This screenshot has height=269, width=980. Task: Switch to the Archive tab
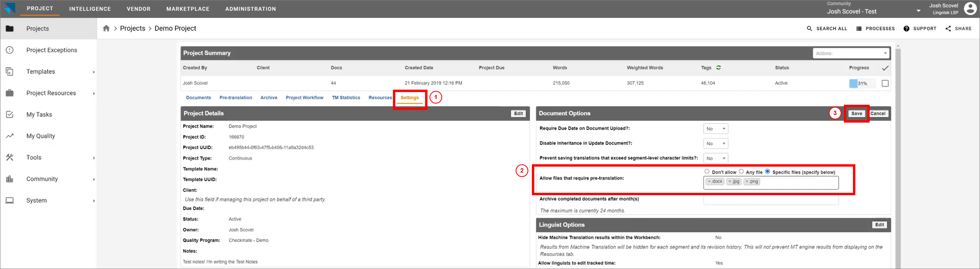[269, 98]
